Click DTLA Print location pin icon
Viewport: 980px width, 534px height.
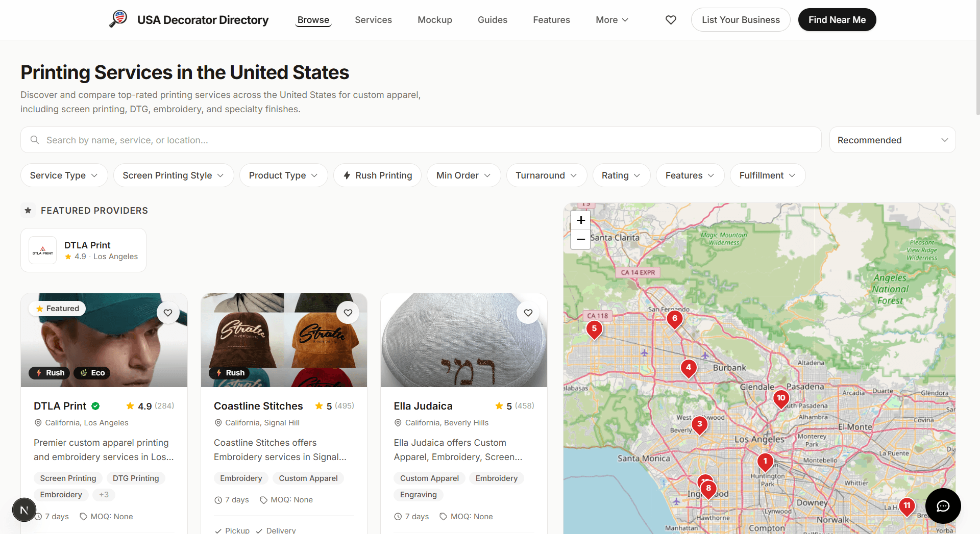[38, 423]
